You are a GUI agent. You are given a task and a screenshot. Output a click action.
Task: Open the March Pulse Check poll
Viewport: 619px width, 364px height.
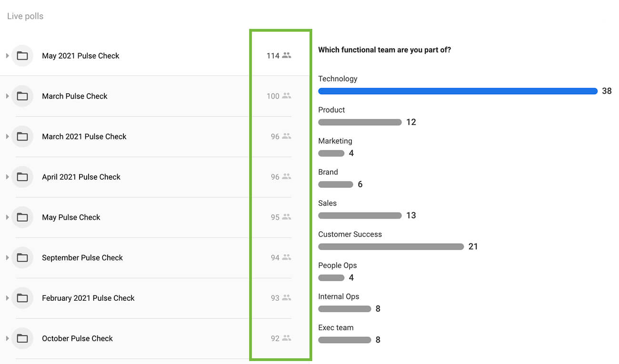point(75,96)
